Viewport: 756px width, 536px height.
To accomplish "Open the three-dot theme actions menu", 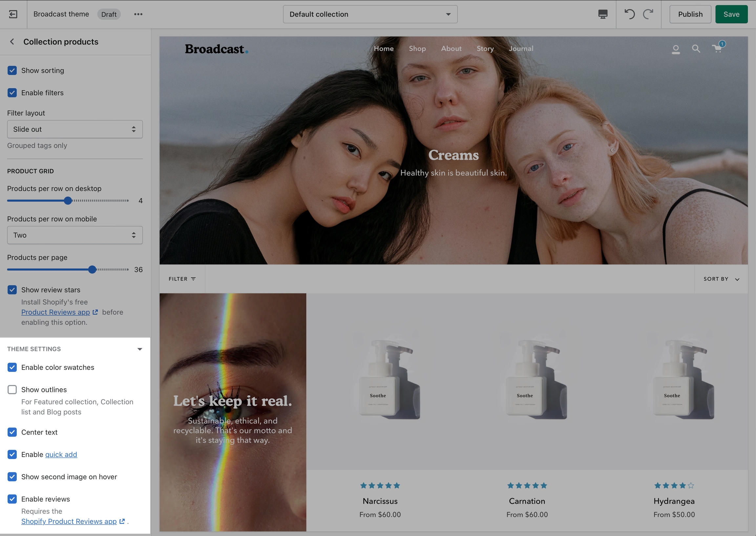I will coord(138,14).
